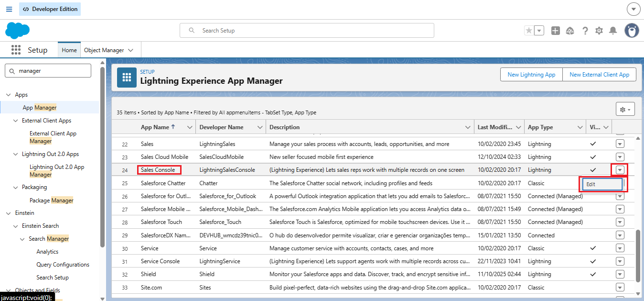Screen dimensions: 644x301
Task: Open the Trailhead guidance icon
Action: point(570,31)
